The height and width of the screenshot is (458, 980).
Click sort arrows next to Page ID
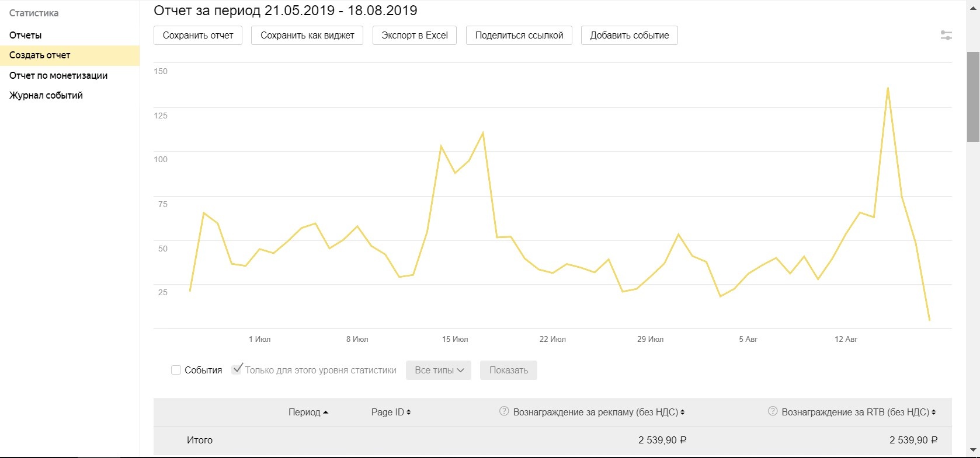point(408,412)
